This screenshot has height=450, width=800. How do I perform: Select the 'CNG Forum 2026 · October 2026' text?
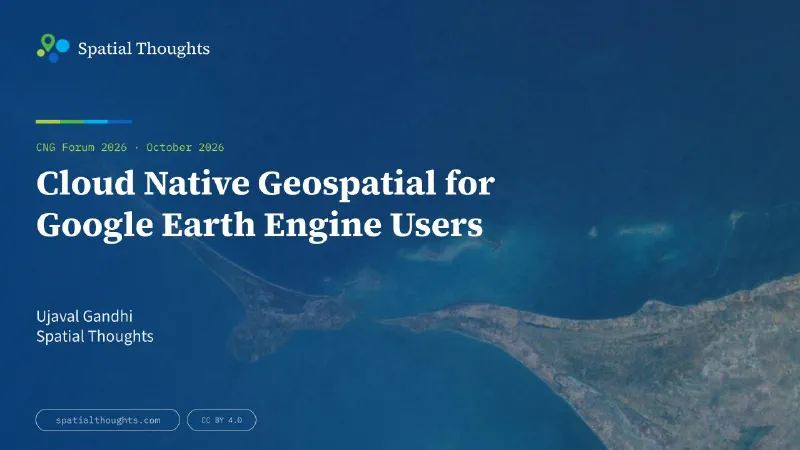tap(130, 147)
